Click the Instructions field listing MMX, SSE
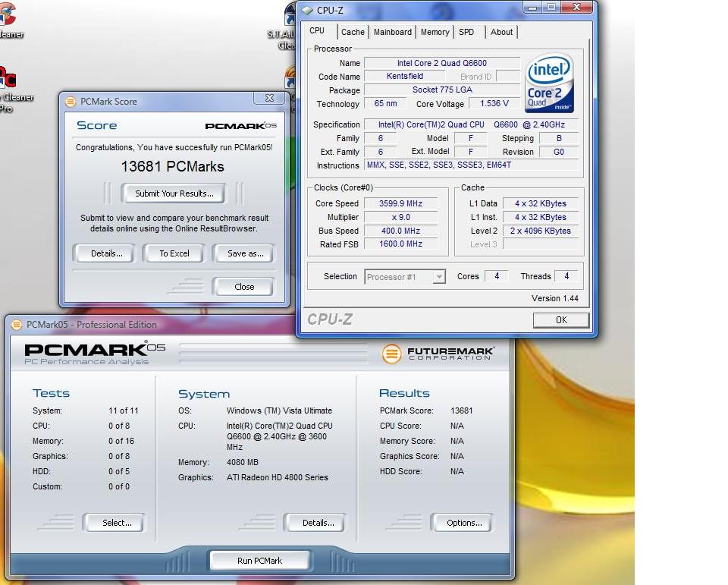The width and height of the screenshot is (728, 585). [x=472, y=165]
